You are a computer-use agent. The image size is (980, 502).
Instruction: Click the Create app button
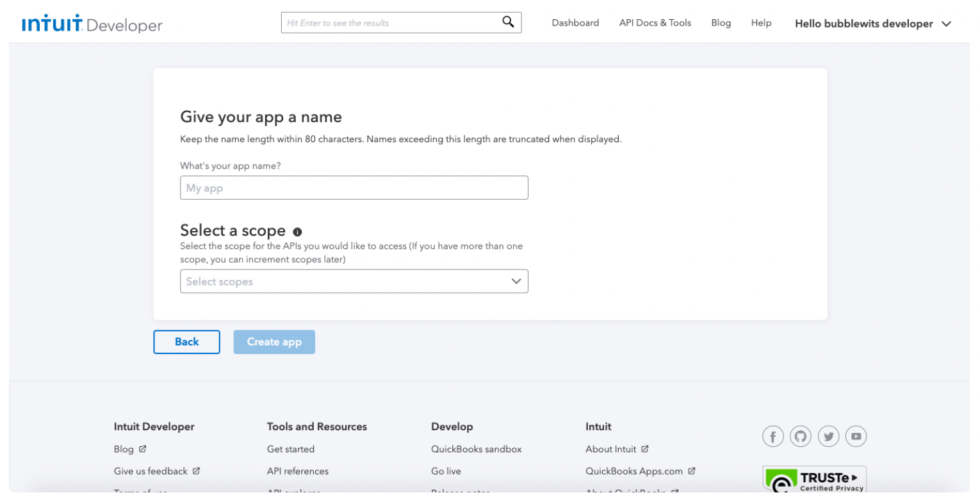[274, 342]
